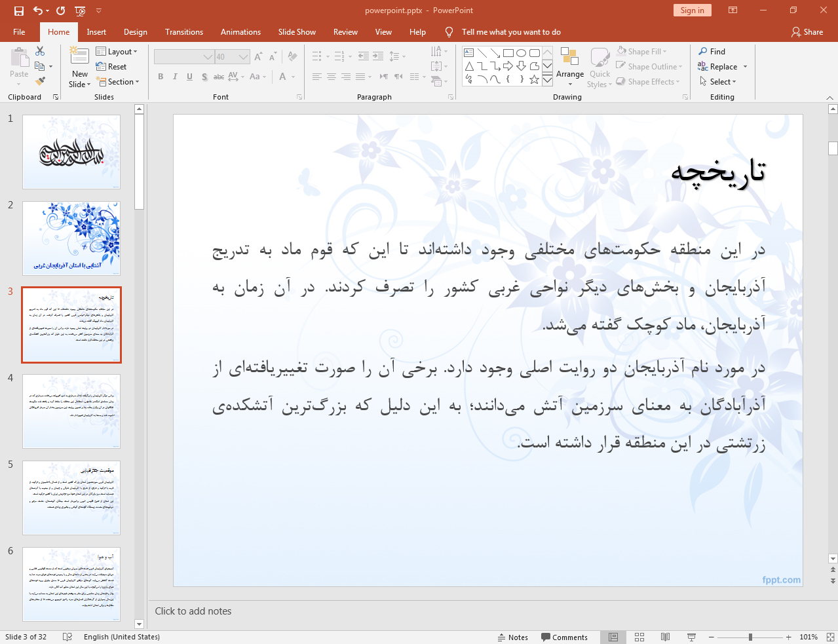Toggle the Notes pane button

point(512,637)
